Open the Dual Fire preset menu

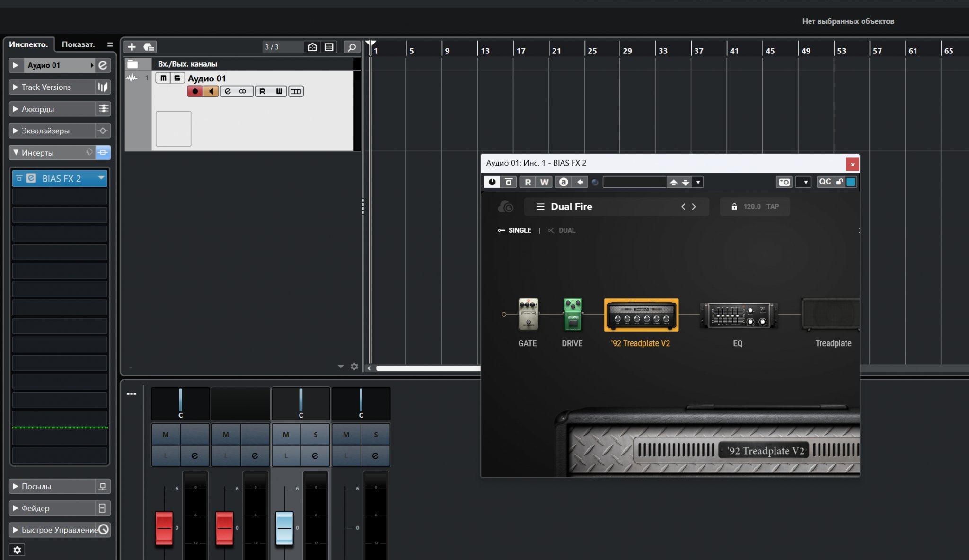coord(540,207)
